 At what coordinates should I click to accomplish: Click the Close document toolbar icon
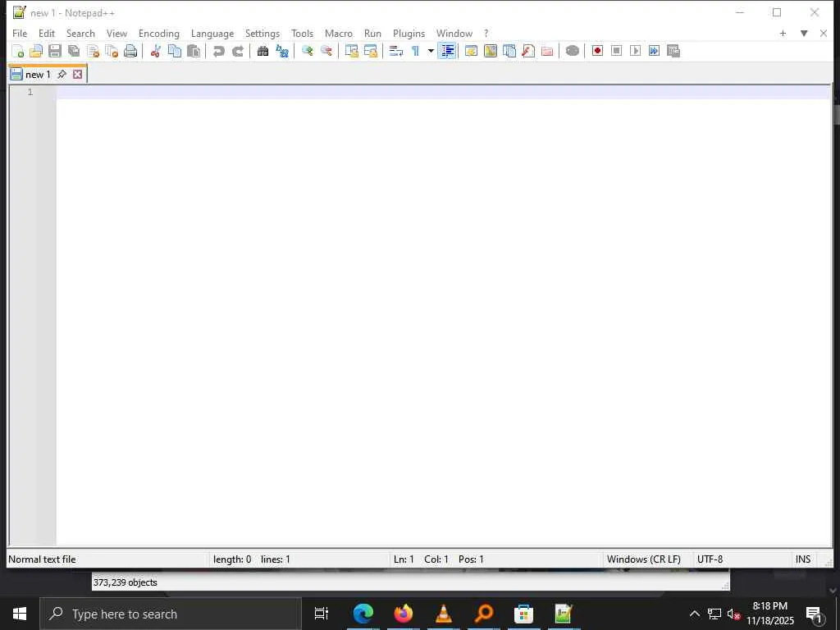[93, 51]
